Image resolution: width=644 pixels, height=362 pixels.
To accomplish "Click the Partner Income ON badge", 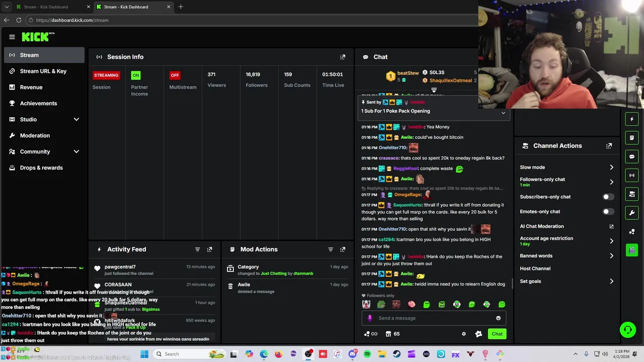I will click(x=136, y=75).
